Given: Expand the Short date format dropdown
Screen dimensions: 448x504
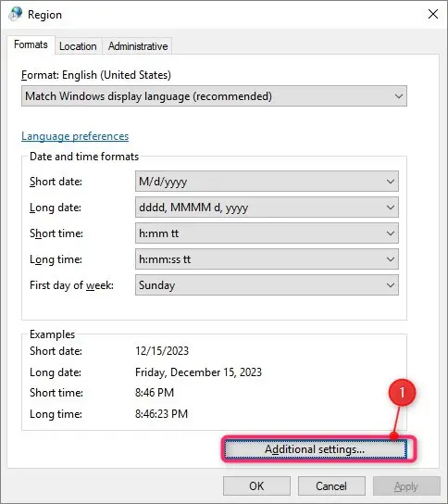Looking at the screenshot, I should pyautogui.click(x=267, y=182).
